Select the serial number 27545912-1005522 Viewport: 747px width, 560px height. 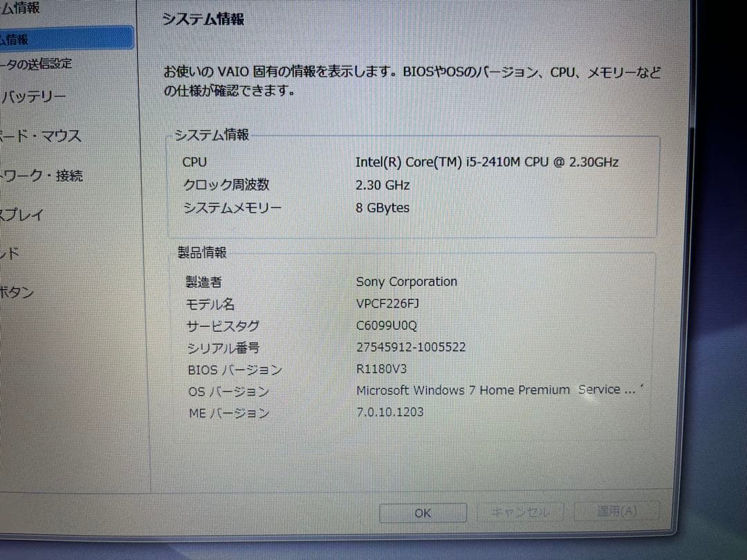click(x=411, y=347)
